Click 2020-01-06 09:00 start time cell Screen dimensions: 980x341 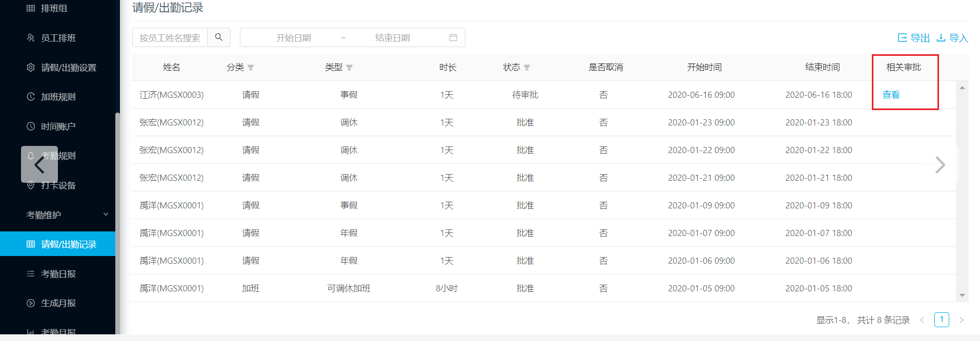(x=701, y=261)
